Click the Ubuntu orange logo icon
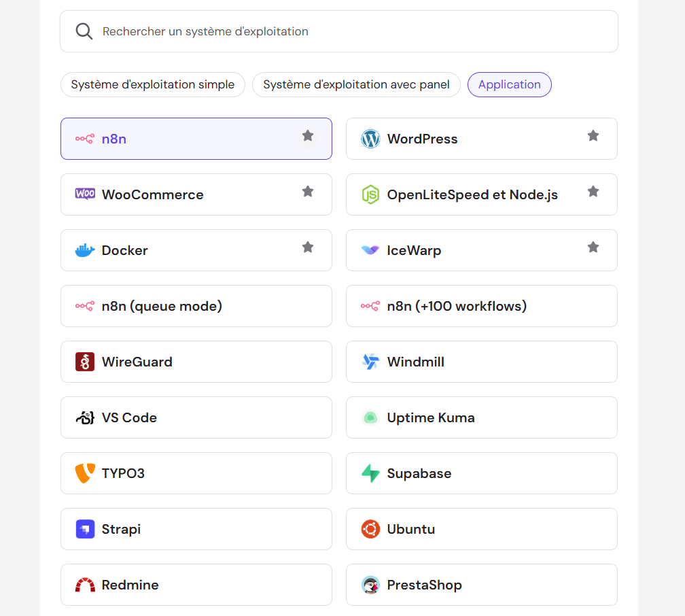 370,529
